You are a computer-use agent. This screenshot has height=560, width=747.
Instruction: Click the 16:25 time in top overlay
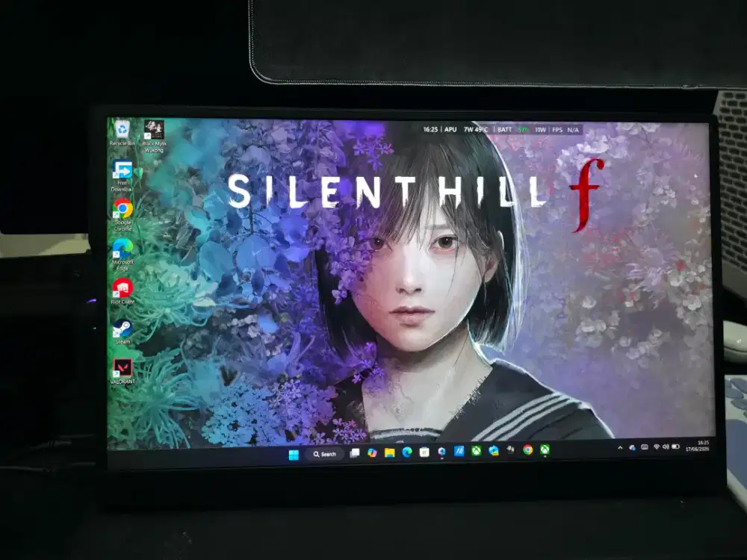tap(430, 129)
